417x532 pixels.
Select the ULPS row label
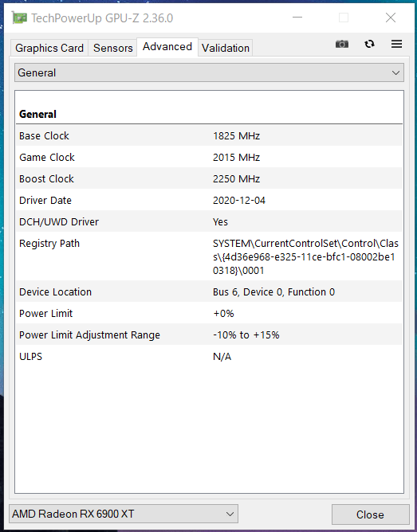30,356
